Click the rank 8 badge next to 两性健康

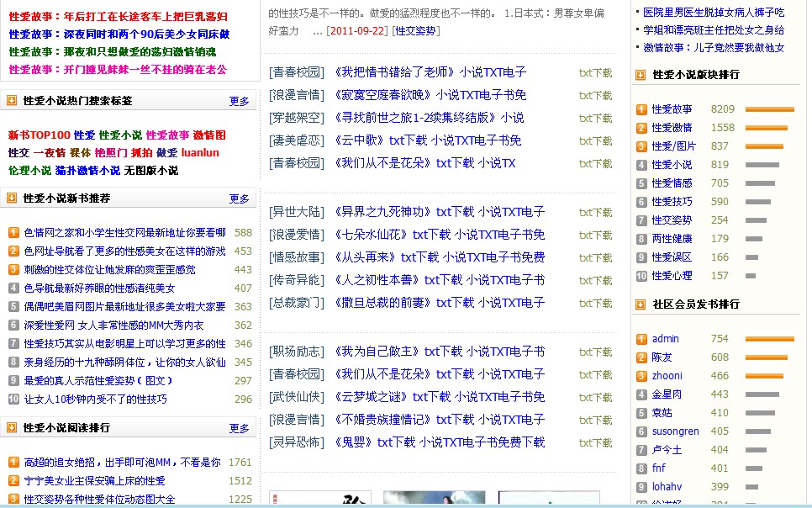(641, 239)
